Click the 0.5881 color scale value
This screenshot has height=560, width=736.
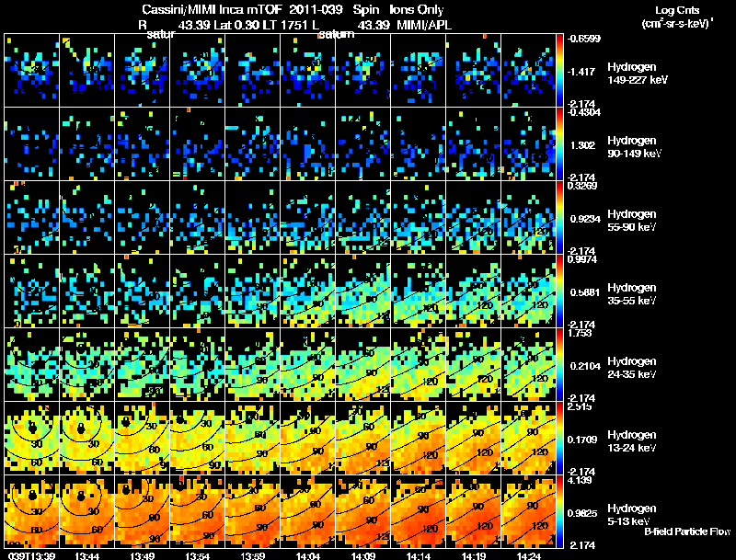click(x=585, y=292)
